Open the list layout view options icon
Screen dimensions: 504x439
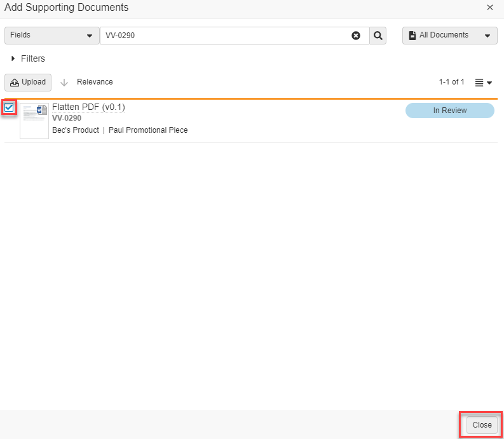click(x=483, y=83)
